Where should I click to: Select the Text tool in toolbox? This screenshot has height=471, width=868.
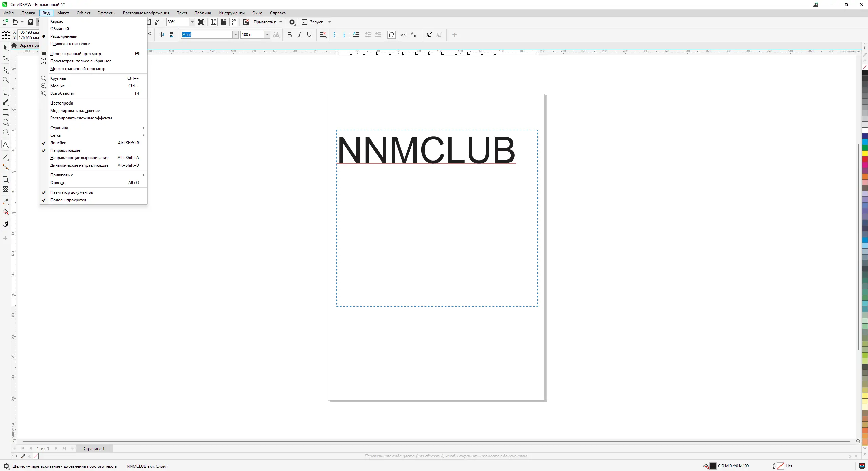pyautogui.click(x=5, y=144)
